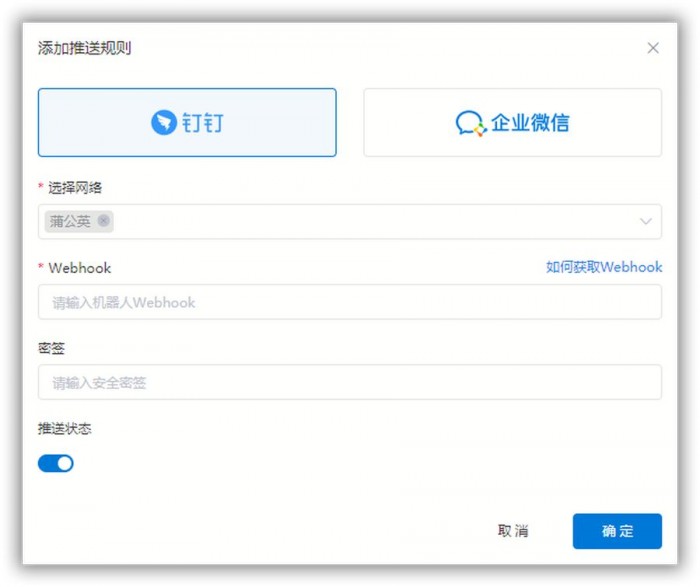Focus the 请输入安全密签 input field
The width and height of the screenshot is (700, 587).
pyautogui.click(x=350, y=382)
